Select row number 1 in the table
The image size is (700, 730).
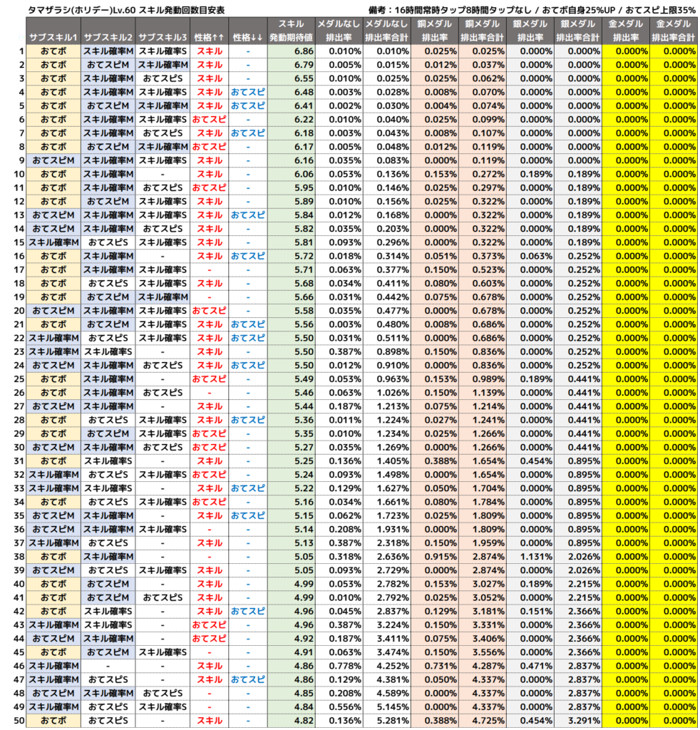21,51
